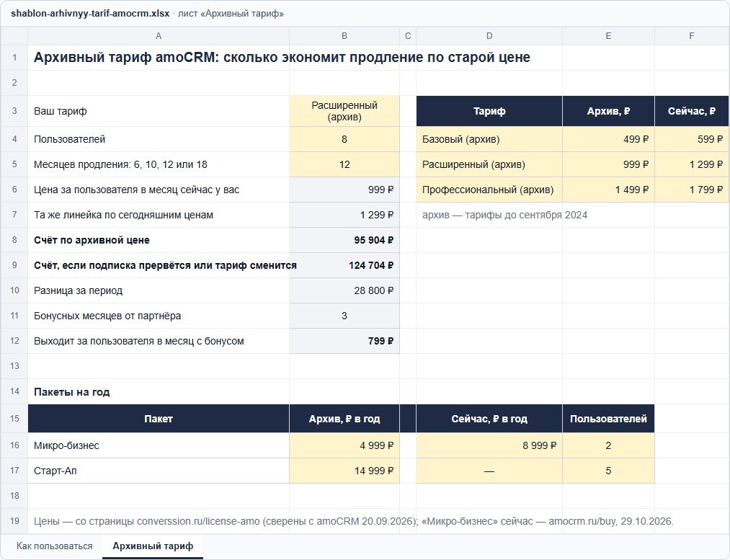Viewport: 730px width, 560px height.
Task: Select the «Старт-Ап» cell
Action: coord(159,471)
